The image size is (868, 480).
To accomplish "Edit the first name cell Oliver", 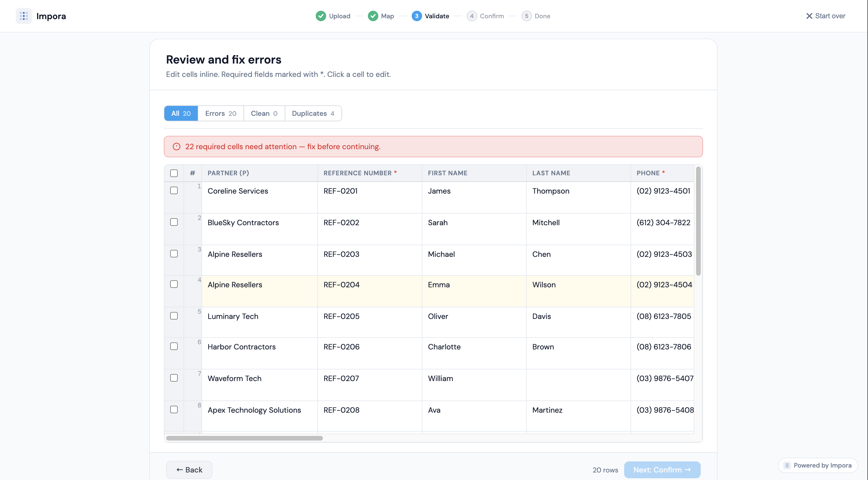I will 474,322.
